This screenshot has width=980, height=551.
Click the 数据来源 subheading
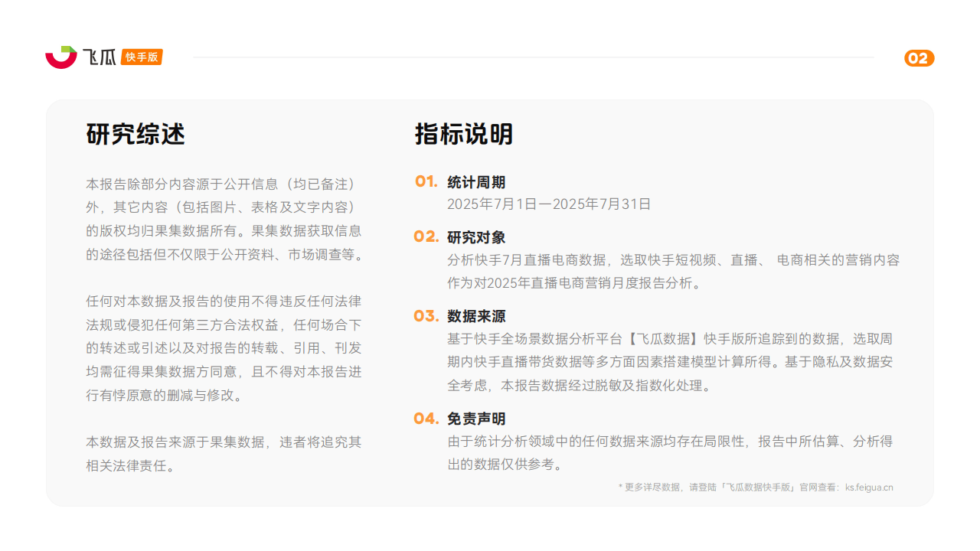(476, 317)
